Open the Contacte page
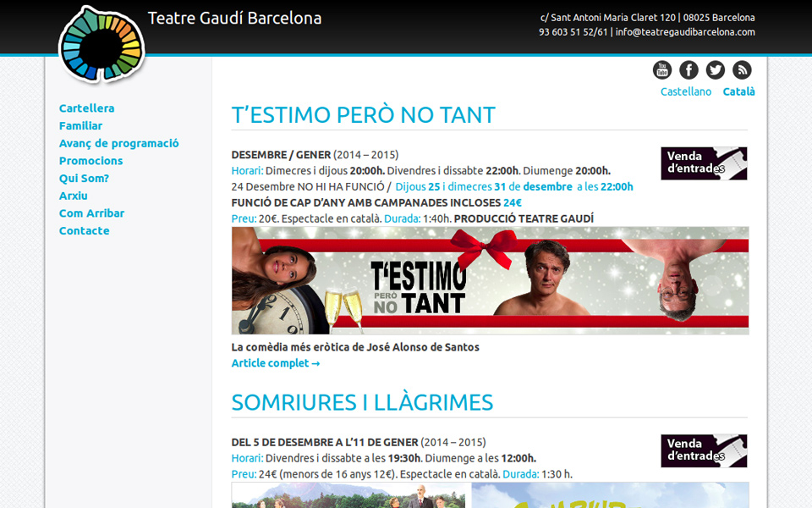The width and height of the screenshot is (812, 508). pyautogui.click(x=84, y=230)
